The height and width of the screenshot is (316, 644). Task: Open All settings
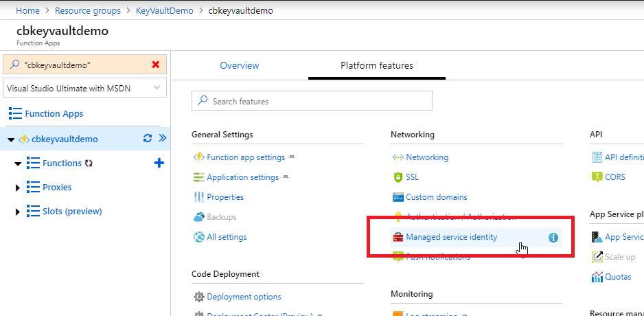point(227,237)
